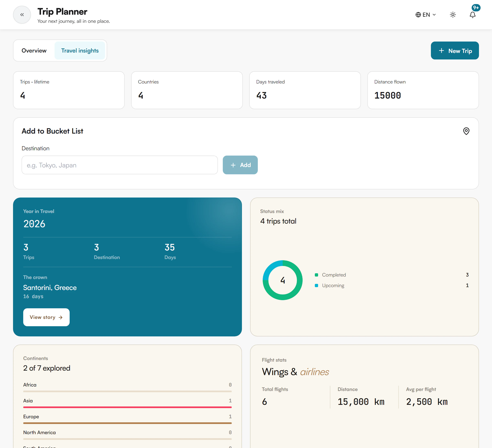Click the Europe progress bar

pos(127,423)
